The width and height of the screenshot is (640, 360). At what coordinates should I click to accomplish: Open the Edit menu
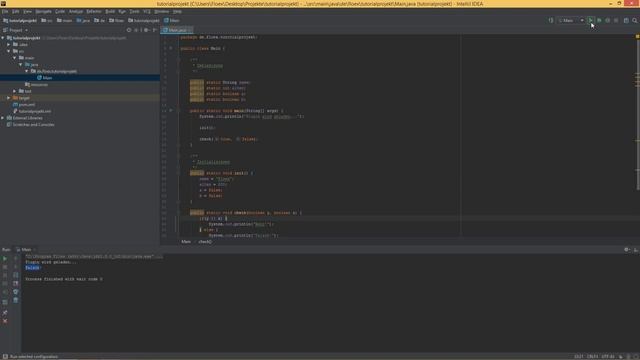tap(16, 11)
